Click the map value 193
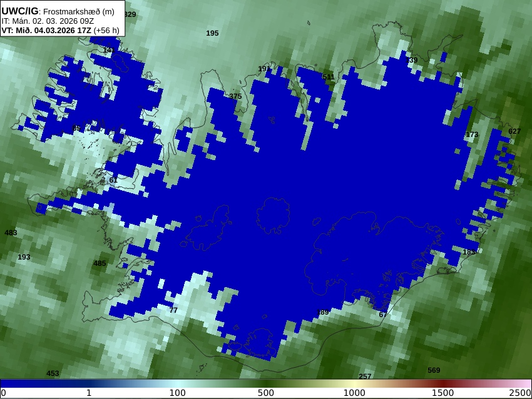The width and height of the screenshot is (532, 399). (24, 257)
